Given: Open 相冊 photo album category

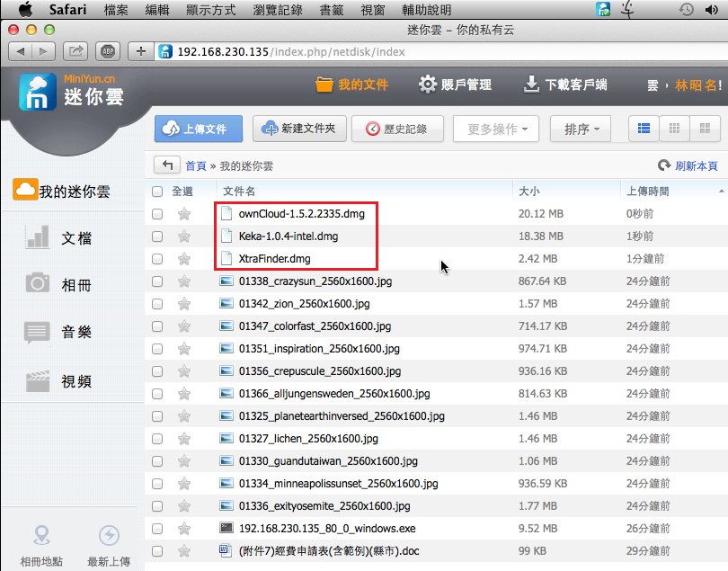Looking at the screenshot, I should pyautogui.click(x=59, y=284).
